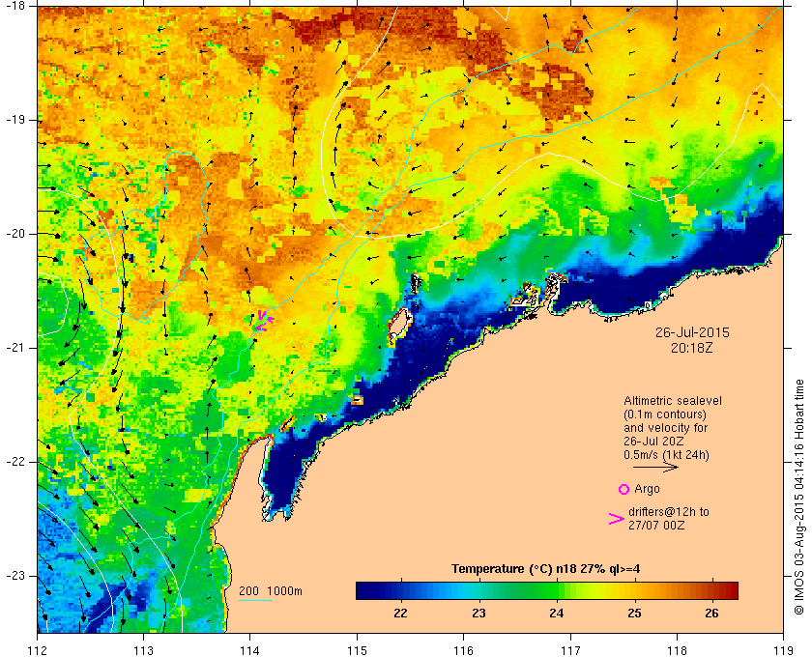Click the cyan 200 1000m contour legend line
This screenshot has height=657, width=812.
pos(255,601)
